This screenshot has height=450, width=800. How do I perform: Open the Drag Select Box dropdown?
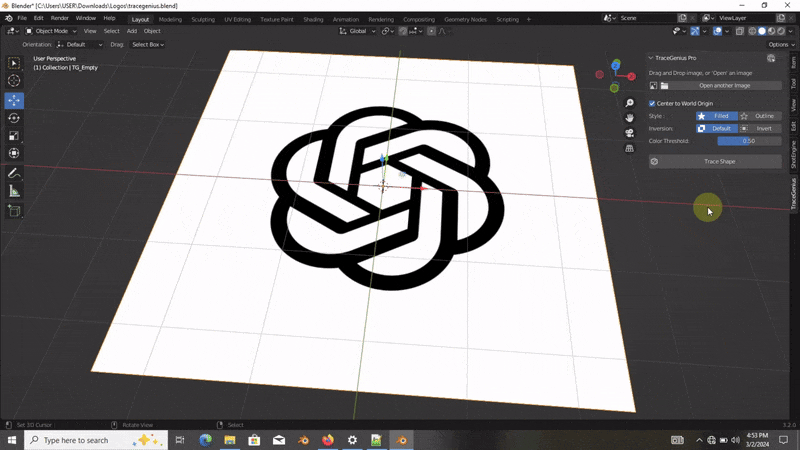pos(147,45)
